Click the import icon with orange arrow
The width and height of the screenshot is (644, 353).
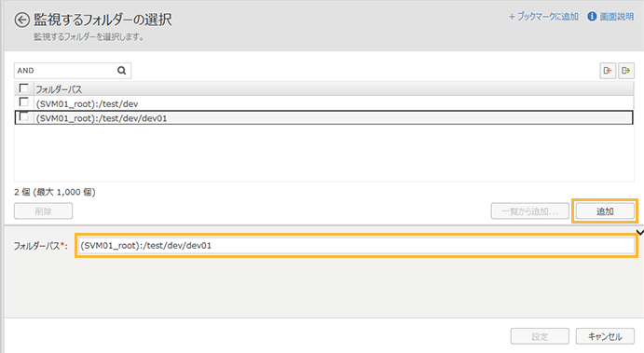[x=608, y=71]
